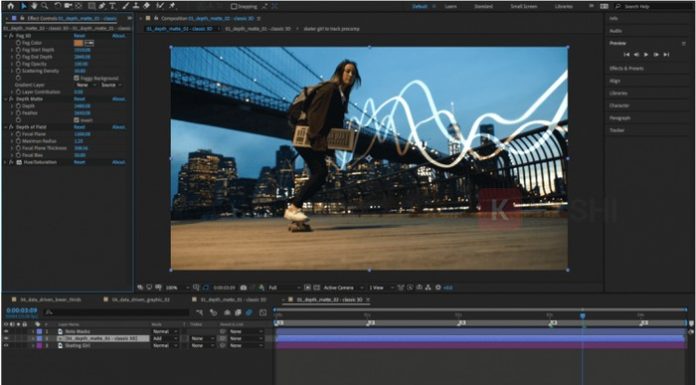Enable the Snapping checkbox
The image size is (696, 385).
pyautogui.click(x=234, y=7)
